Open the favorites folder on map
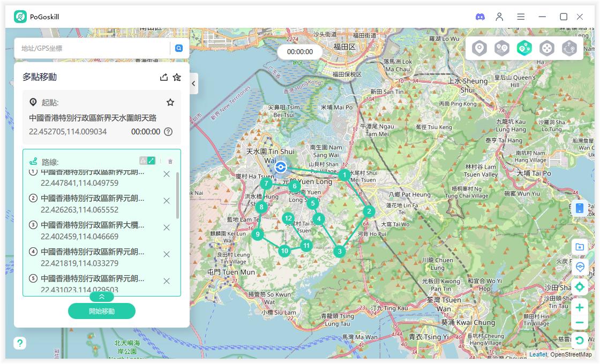 click(x=579, y=247)
